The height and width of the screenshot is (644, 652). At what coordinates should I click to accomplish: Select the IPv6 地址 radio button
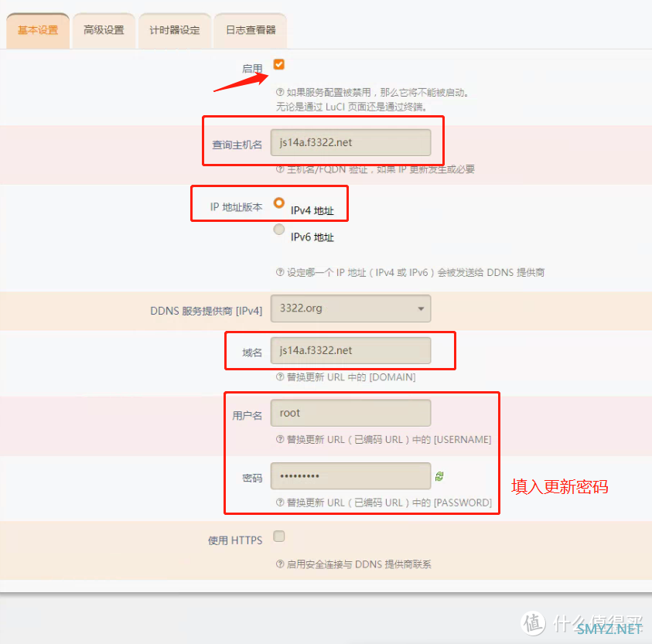(279, 230)
